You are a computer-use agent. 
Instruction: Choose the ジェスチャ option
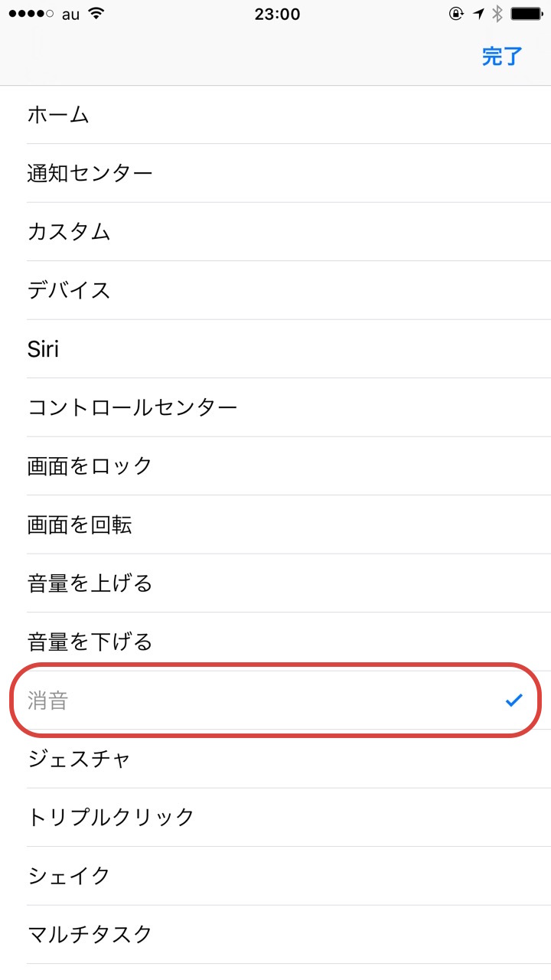tap(80, 759)
